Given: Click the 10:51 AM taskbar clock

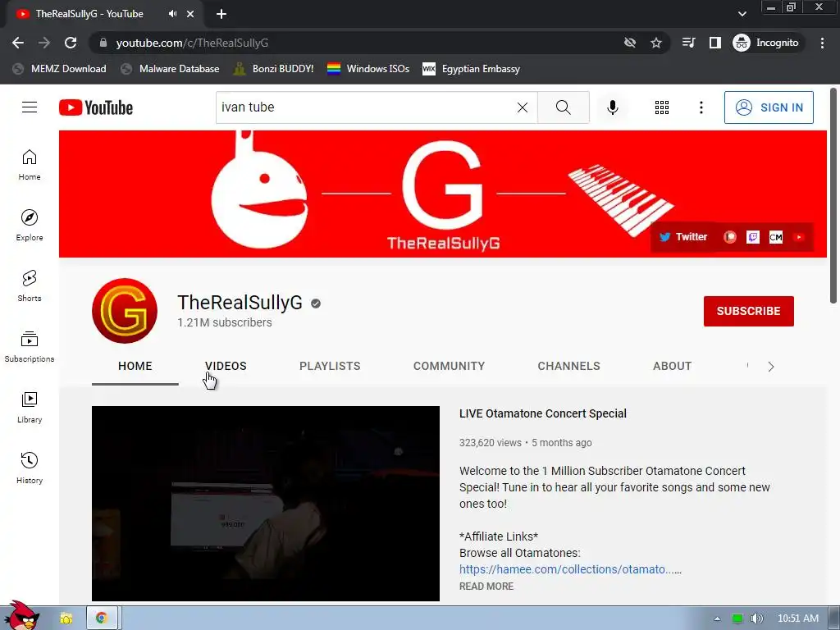Looking at the screenshot, I should (x=797, y=619).
